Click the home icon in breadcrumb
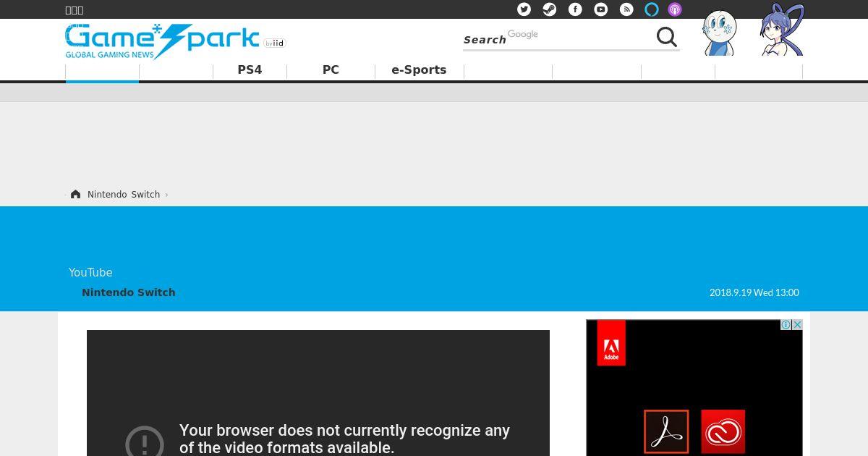 point(75,194)
